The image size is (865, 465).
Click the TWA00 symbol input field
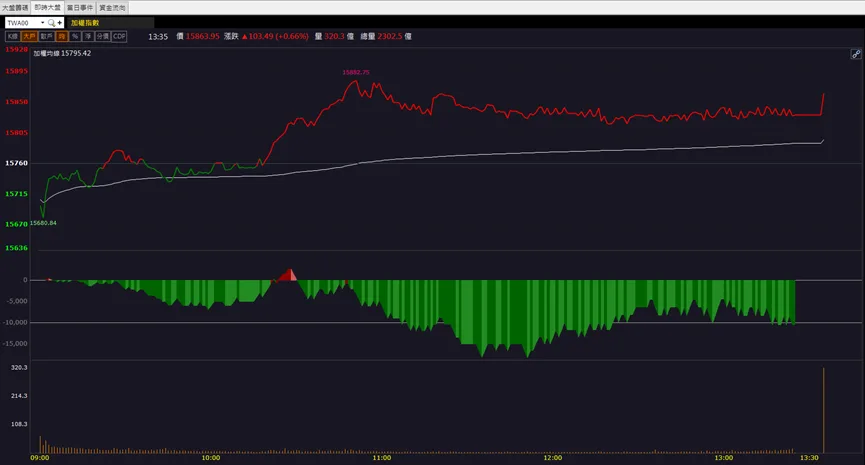[22, 23]
